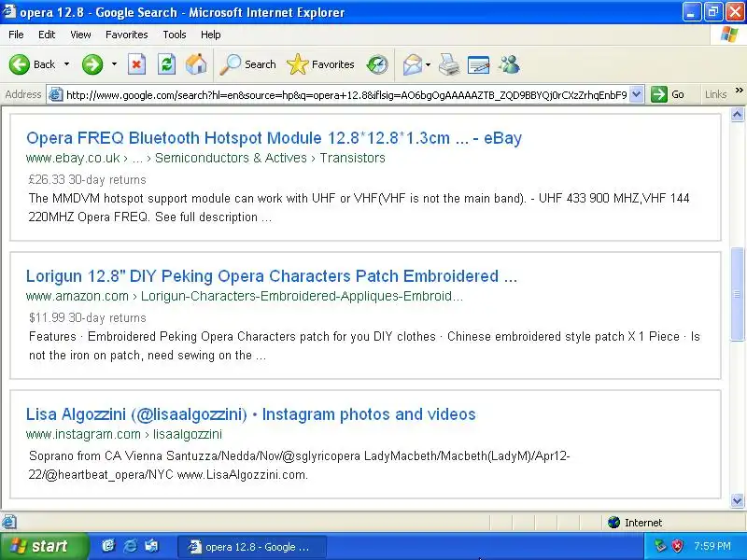This screenshot has width=747, height=560.
Task: Click the www.amazon.com breadcrumb text
Action: [78, 296]
